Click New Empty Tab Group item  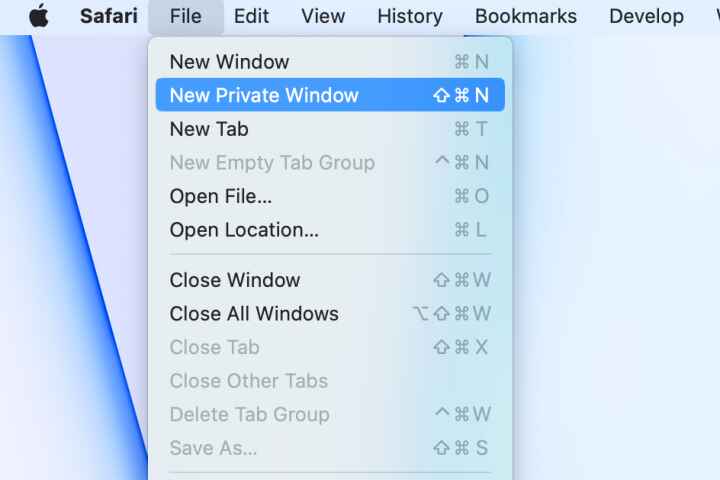(x=330, y=162)
